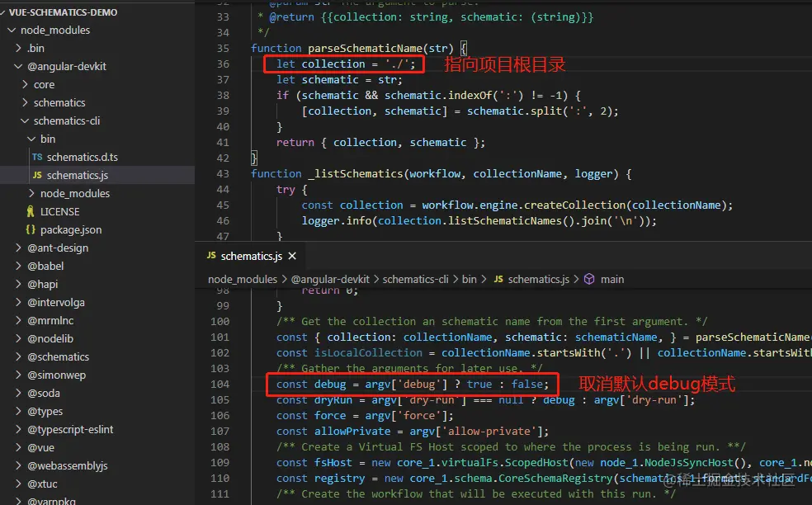Click the node_modules breadcrumb segment

click(243, 279)
